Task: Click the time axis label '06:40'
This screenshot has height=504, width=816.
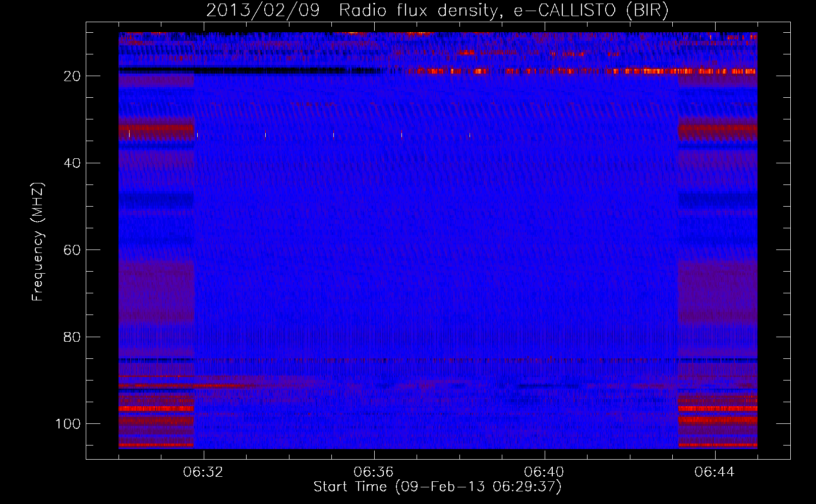Action: point(544,472)
